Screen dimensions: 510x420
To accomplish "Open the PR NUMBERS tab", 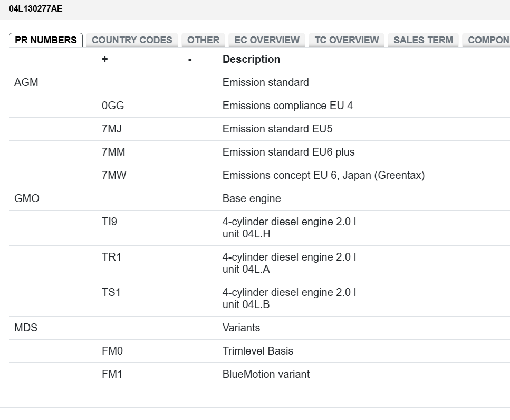I will point(46,40).
